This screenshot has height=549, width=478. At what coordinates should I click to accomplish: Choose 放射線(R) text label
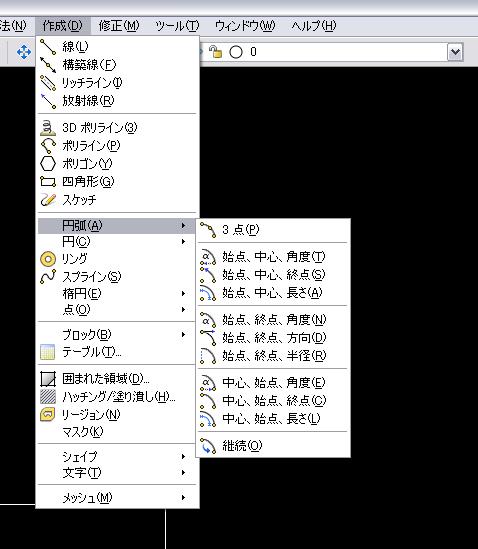coord(88,101)
